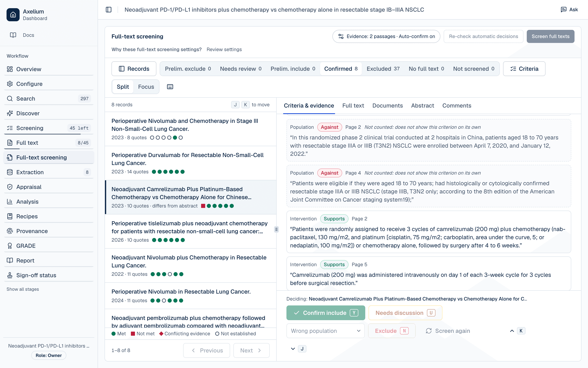
Task: Click Needs discussion button
Action: (x=405, y=313)
